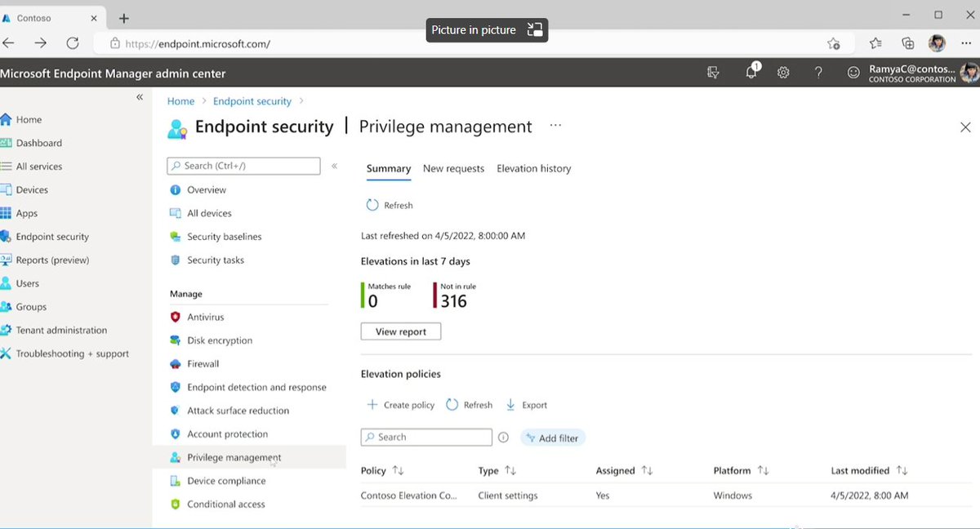Sort by Assigned column
Screen dimensions: 980x529
click(x=624, y=471)
